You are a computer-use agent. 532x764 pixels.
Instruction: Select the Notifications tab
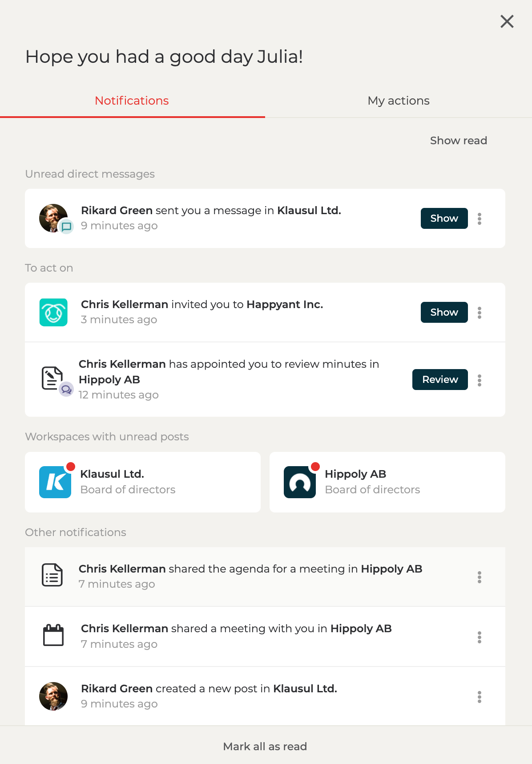132,101
